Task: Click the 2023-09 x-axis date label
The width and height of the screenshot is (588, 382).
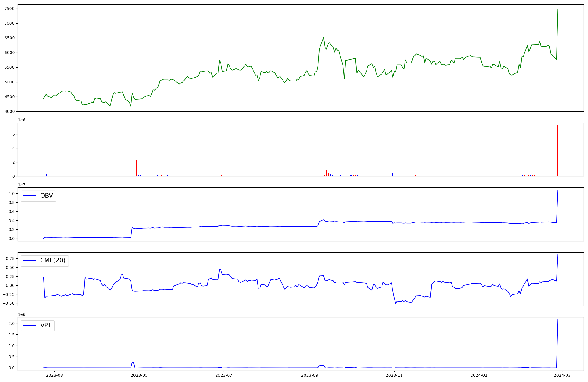Action: point(309,375)
